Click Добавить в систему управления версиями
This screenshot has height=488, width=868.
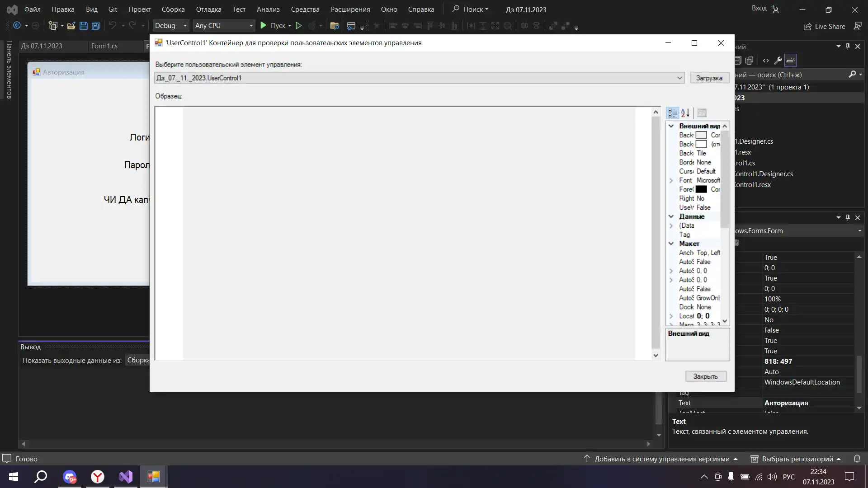[661, 459]
